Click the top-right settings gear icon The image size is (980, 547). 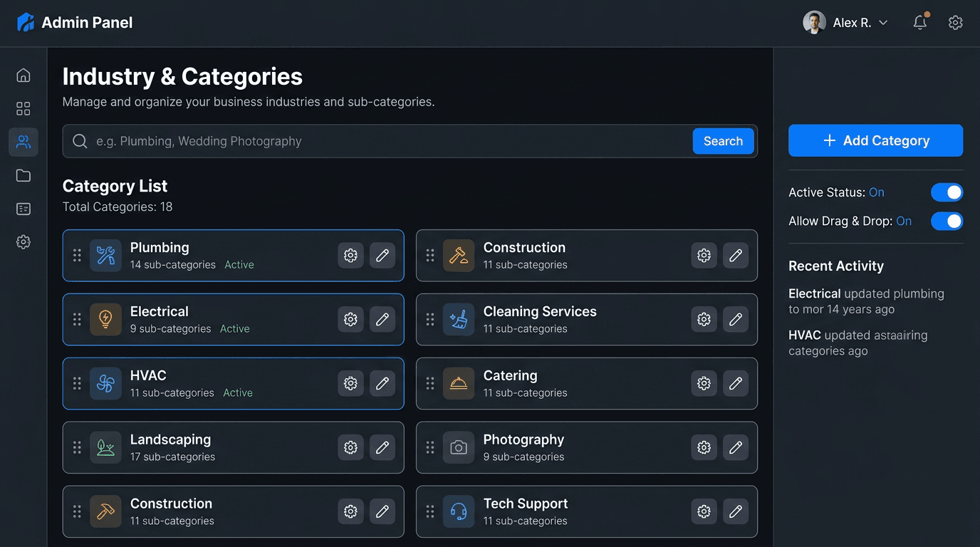956,23
